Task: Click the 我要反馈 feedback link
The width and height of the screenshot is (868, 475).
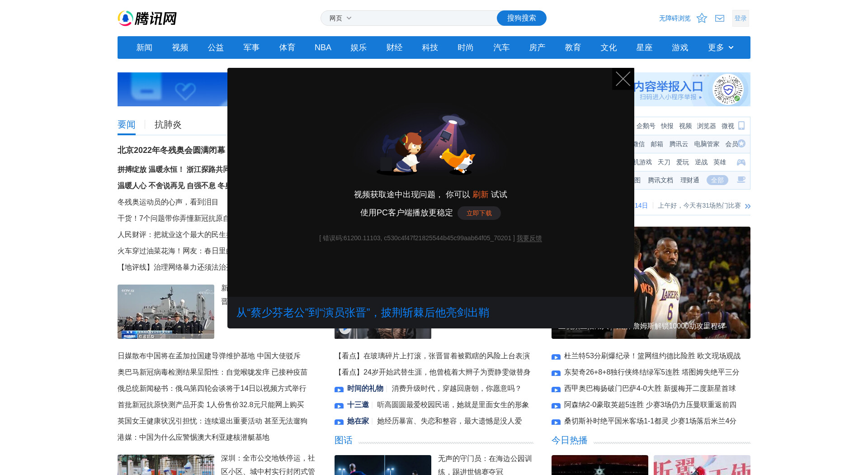Action: (x=529, y=238)
